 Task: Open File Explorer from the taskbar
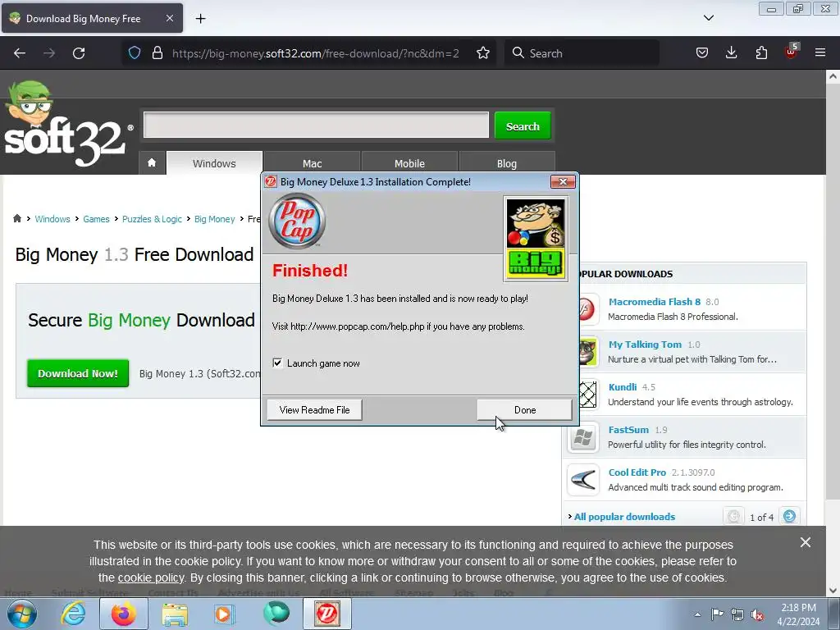coord(175,614)
